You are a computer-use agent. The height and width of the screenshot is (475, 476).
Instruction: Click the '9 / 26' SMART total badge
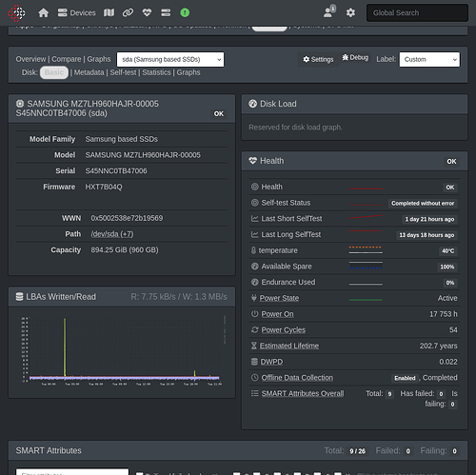(x=357, y=451)
